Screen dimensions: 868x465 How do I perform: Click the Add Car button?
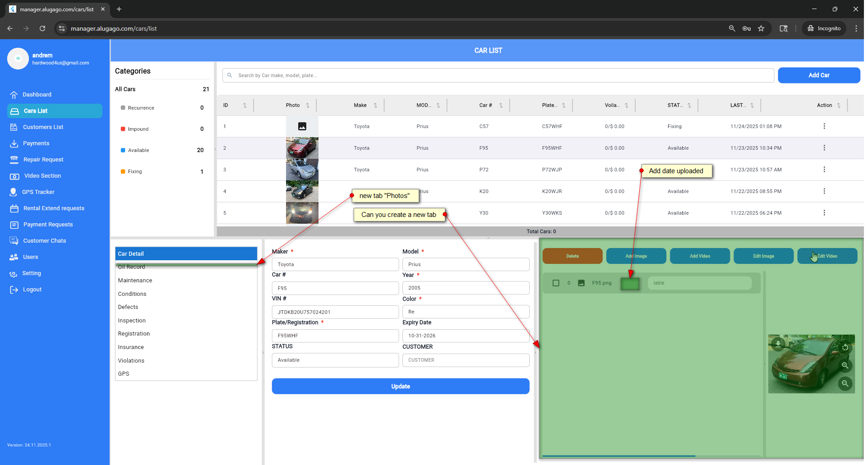tap(818, 75)
